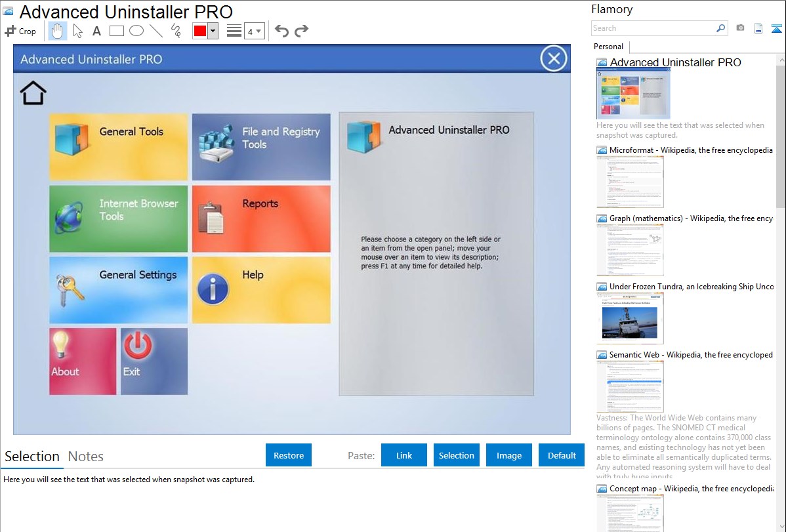Pick the straight line tool
The image size is (786, 532).
click(156, 31)
